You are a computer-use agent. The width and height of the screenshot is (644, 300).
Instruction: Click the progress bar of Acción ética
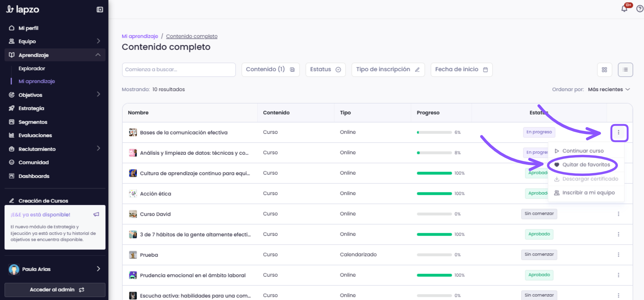click(434, 194)
